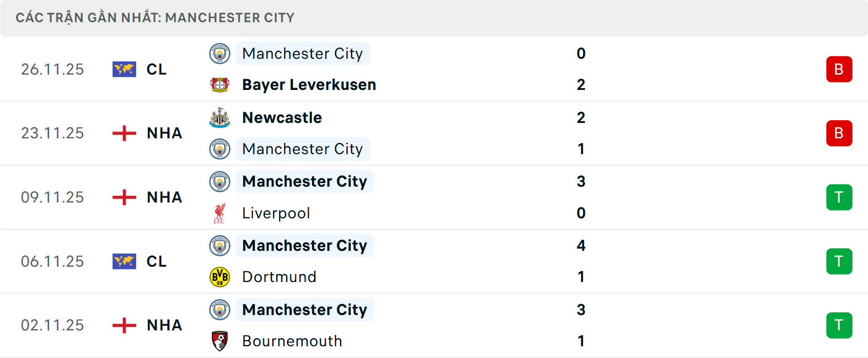Screen dimensions: 868x358
Task: Click the Dortmund BVB logo icon
Action: point(220,277)
